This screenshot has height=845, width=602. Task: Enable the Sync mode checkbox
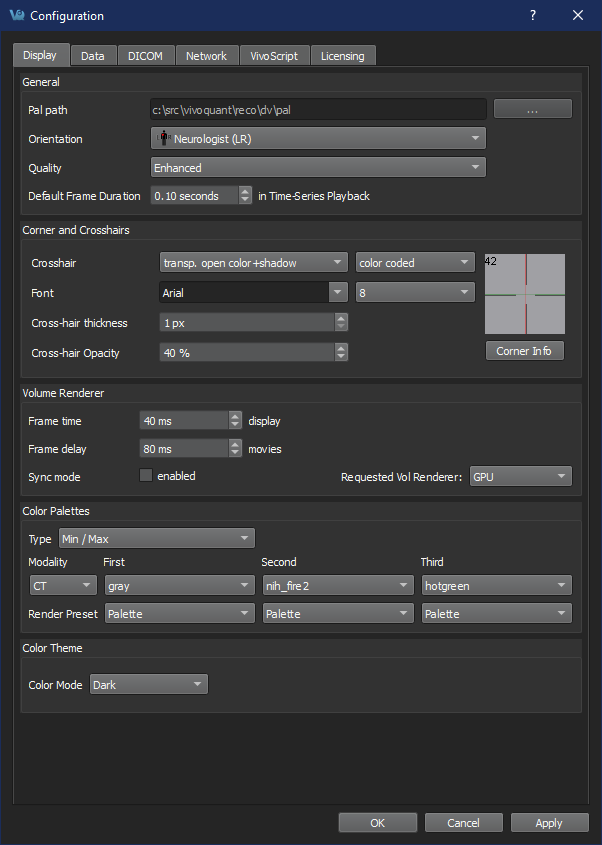click(146, 476)
